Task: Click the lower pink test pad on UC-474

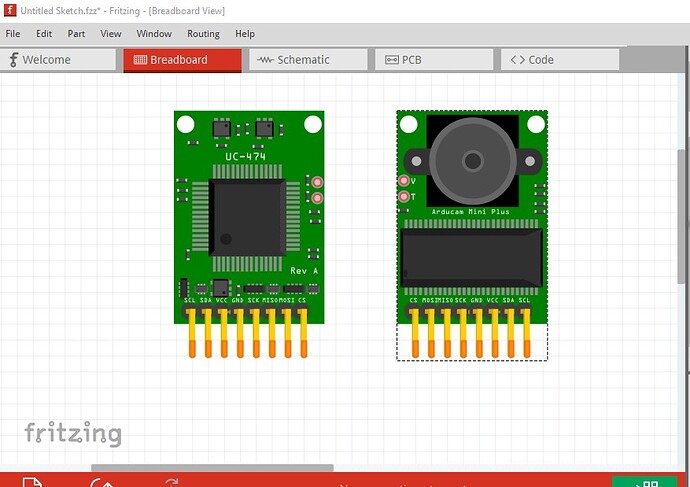Action: [x=317, y=198]
